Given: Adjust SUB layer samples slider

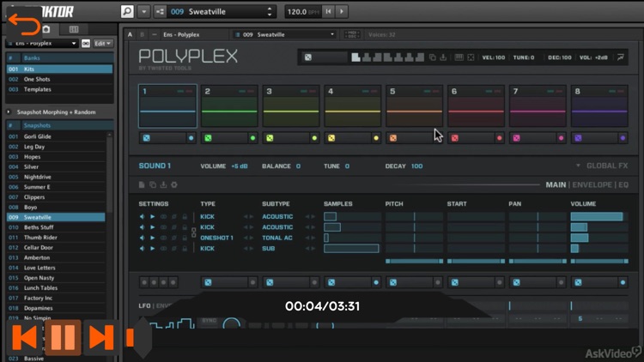Looking at the screenshot, I should (x=352, y=248).
